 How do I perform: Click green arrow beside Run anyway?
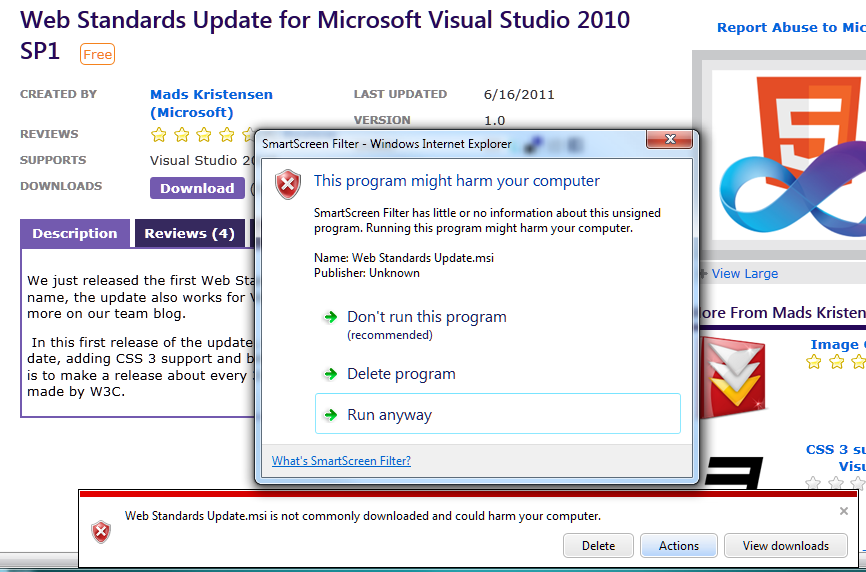330,415
